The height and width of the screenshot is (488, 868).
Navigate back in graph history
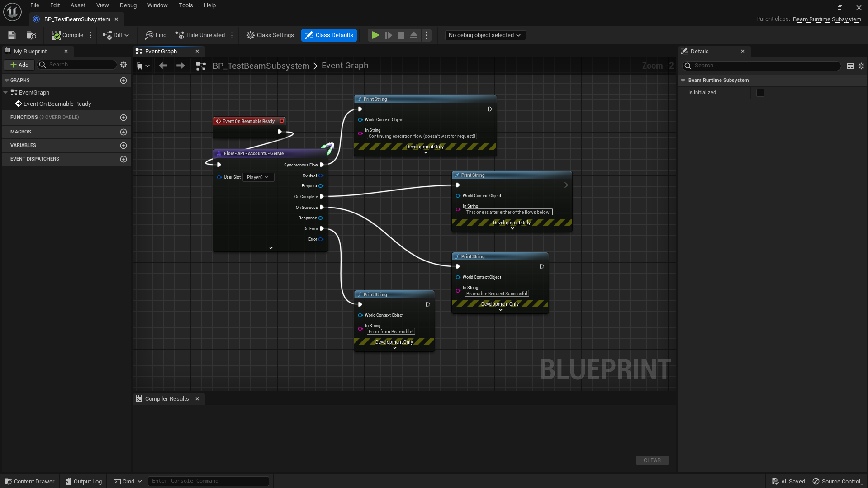tap(163, 66)
